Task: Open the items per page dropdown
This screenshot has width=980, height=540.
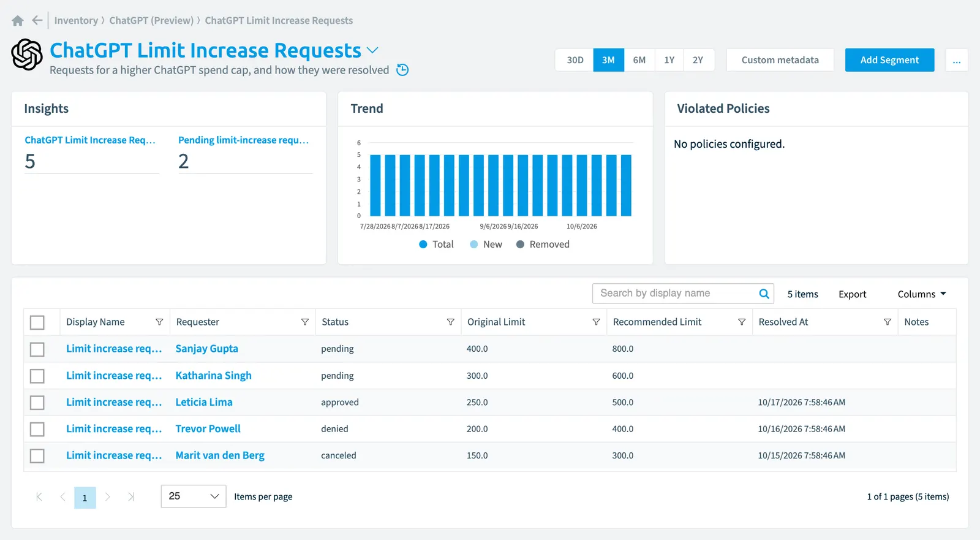Action: click(x=194, y=496)
